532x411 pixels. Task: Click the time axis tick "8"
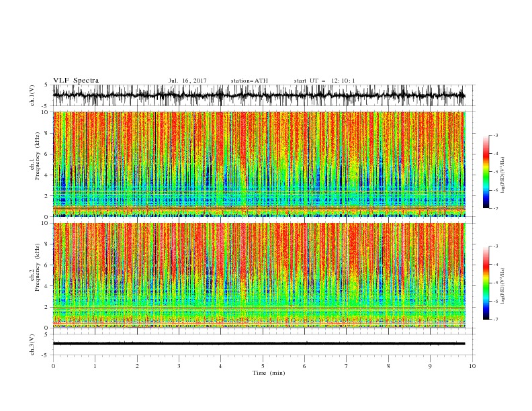coord(388,366)
